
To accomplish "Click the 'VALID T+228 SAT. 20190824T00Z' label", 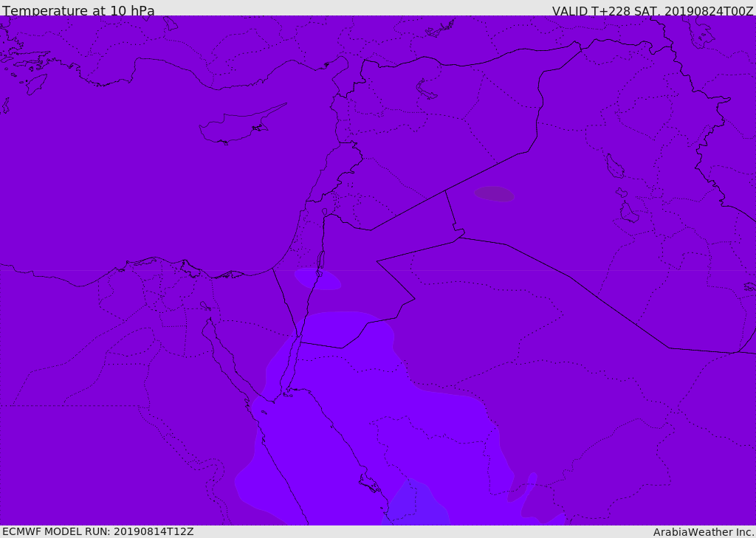I will [x=653, y=10].
